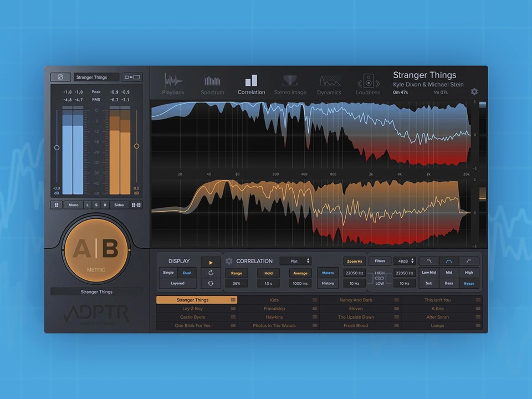Viewport: 532px width, 399px height.
Task: Open global settings gear near track time
Action: pos(474,91)
